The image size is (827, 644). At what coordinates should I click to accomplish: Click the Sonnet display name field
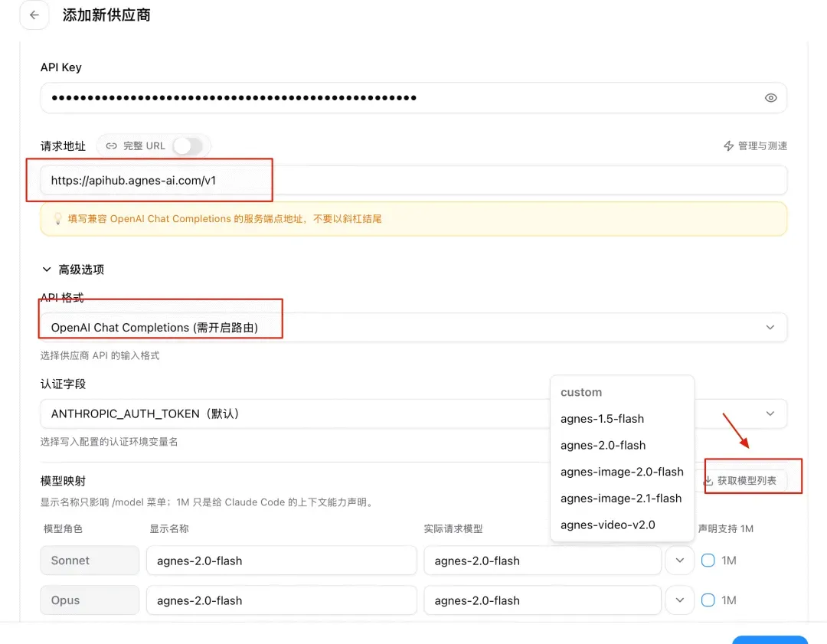282,561
